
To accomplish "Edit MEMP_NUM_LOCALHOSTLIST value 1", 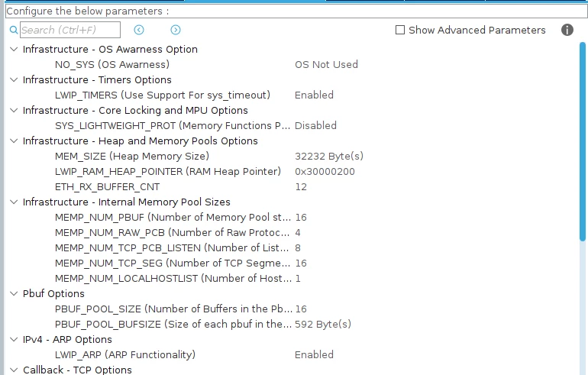I will point(298,279).
